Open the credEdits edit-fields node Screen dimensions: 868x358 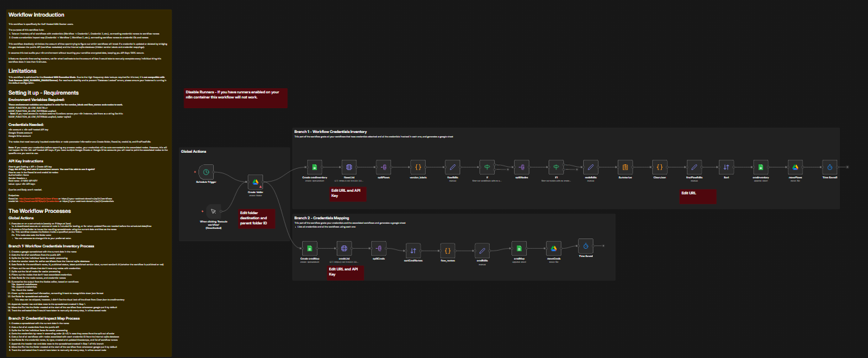point(483,250)
